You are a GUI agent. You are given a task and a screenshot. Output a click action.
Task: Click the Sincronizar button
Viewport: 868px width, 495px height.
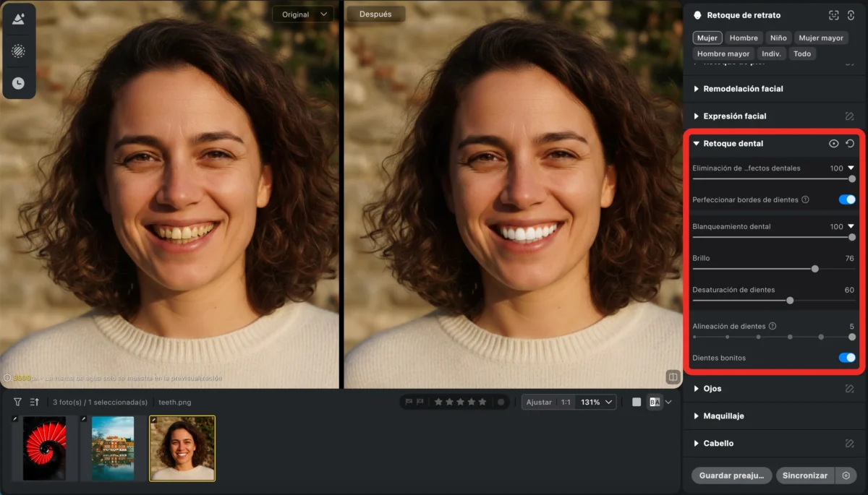pyautogui.click(x=804, y=475)
